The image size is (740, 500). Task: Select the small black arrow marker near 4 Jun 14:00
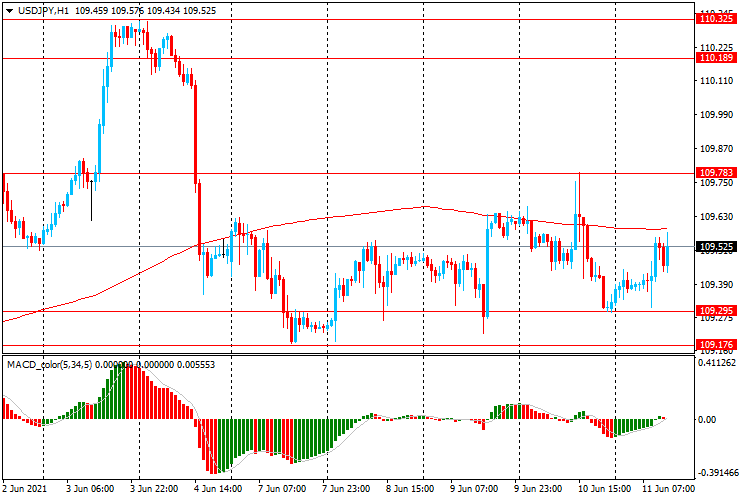(224, 248)
